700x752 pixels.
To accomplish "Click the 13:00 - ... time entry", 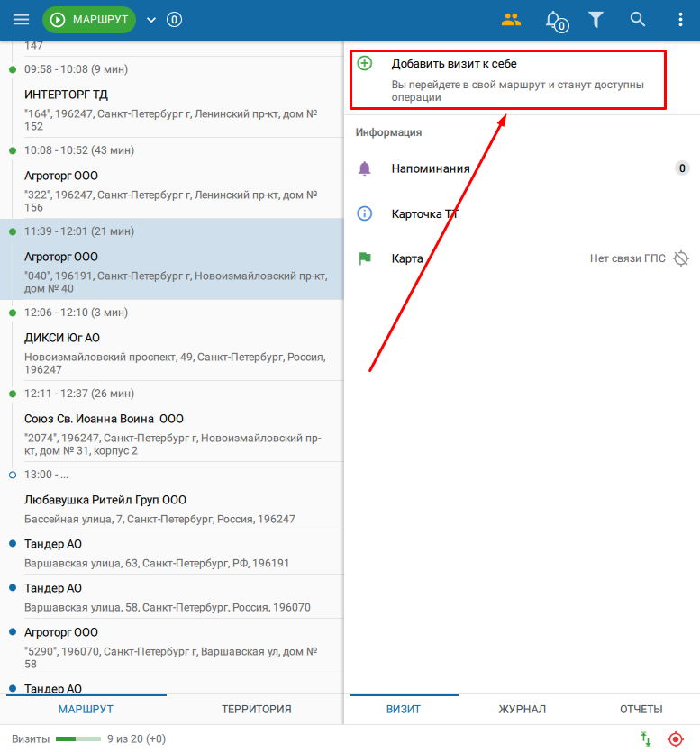I will click(x=46, y=475).
